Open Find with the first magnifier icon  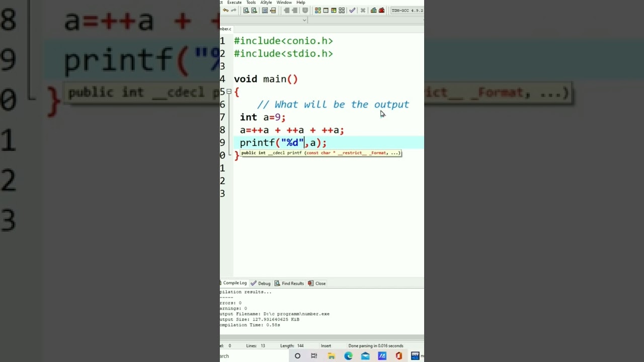click(x=246, y=10)
